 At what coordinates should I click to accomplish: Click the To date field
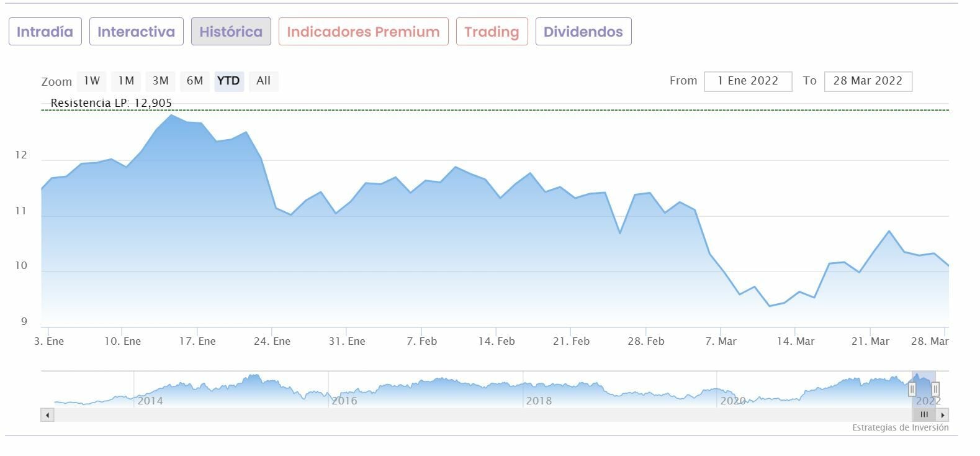(868, 81)
